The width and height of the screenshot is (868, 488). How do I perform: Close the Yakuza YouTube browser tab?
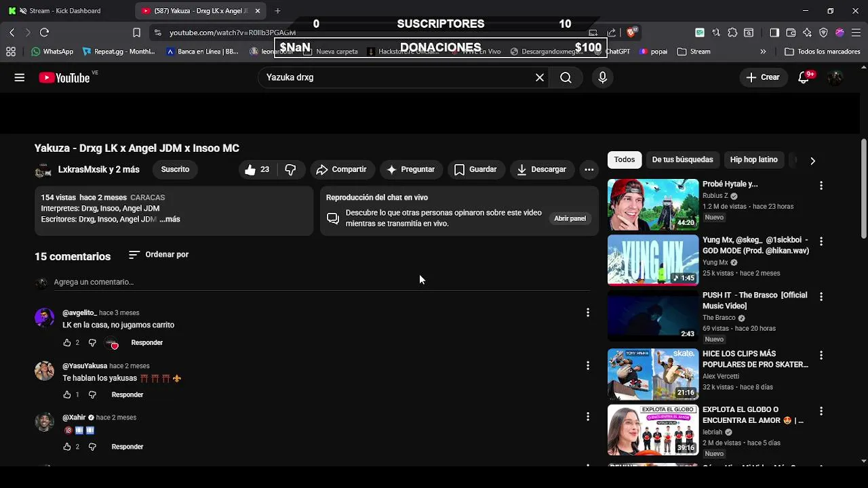click(x=258, y=11)
